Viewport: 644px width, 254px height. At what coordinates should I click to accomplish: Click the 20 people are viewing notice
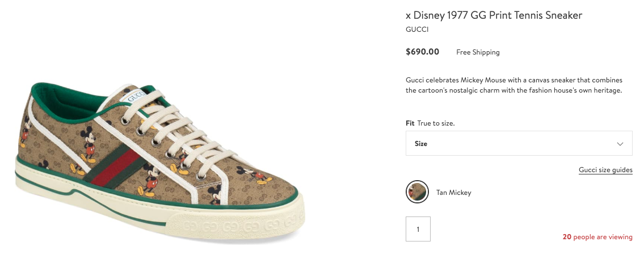pyautogui.click(x=597, y=237)
